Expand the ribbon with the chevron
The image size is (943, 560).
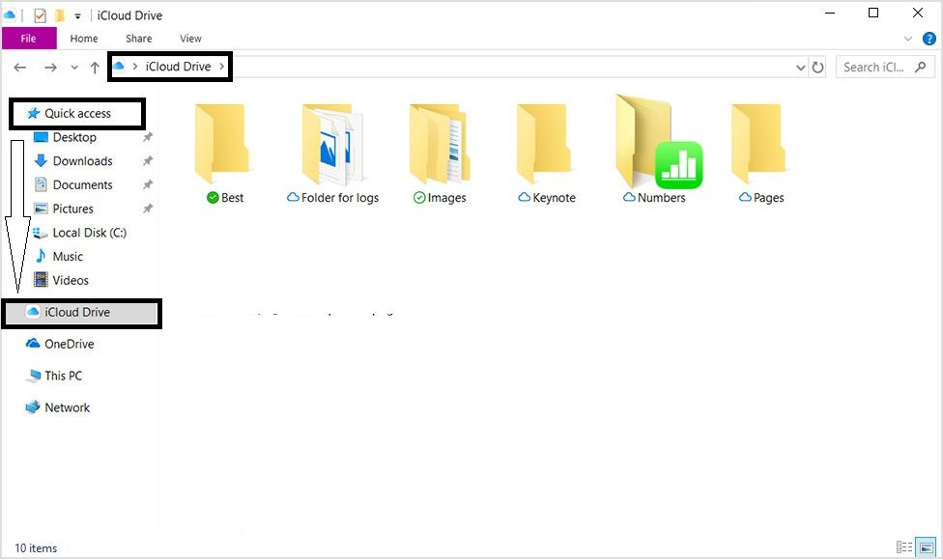pyautogui.click(x=907, y=39)
